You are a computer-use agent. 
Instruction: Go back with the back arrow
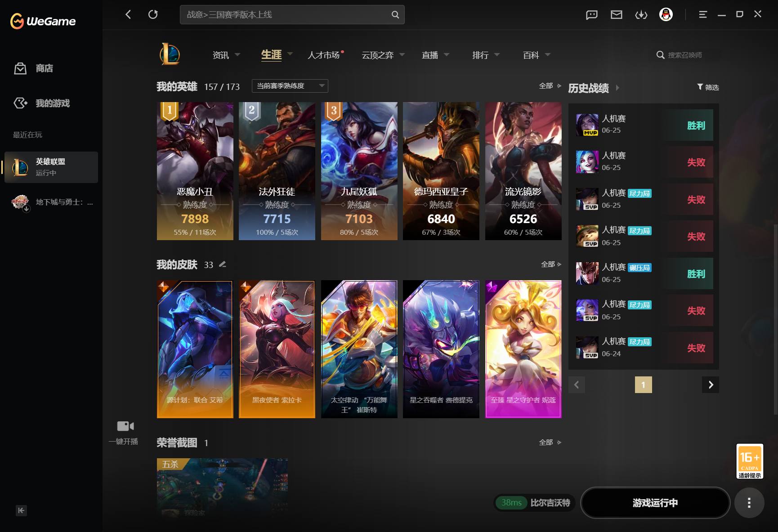coord(128,14)
